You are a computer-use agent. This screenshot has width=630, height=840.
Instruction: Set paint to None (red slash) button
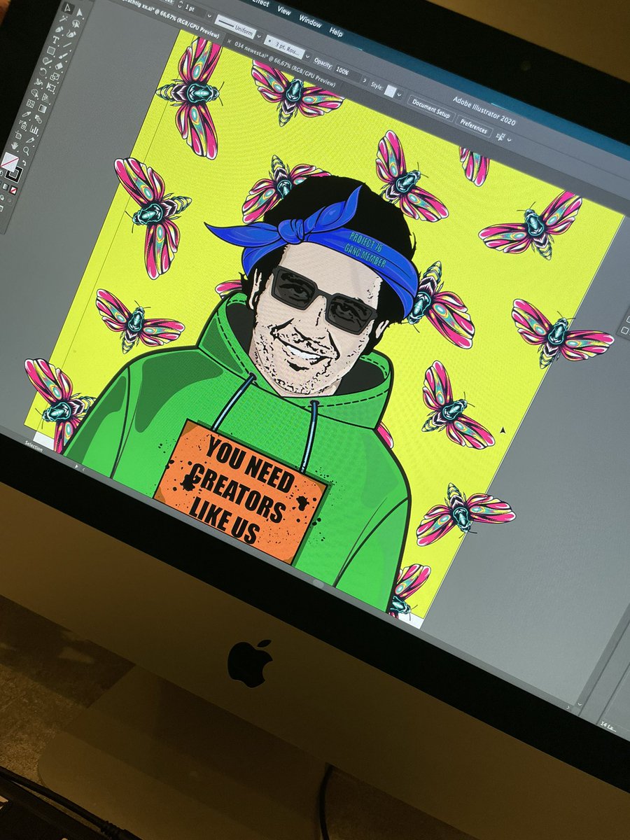click(13, 190)
